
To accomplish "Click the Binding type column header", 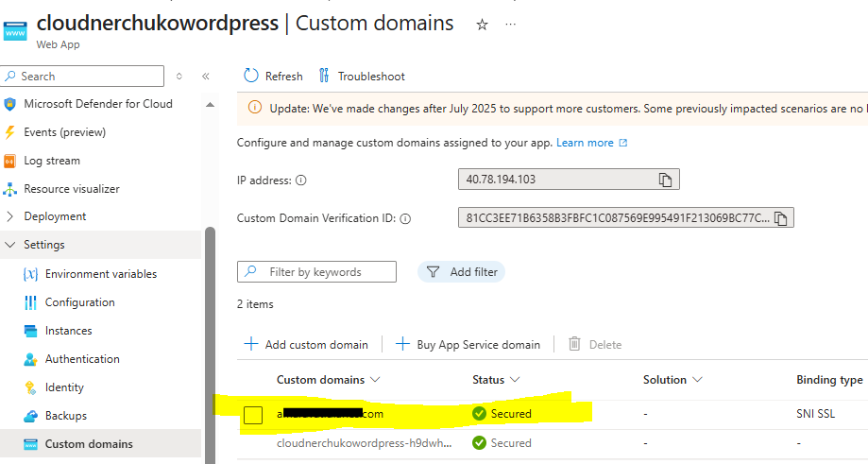I will (x=829, y=380).
